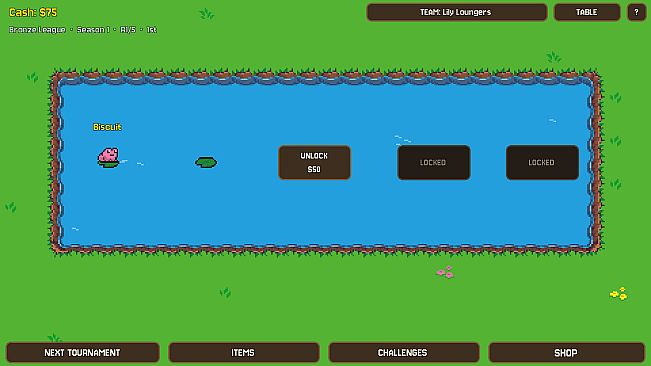Click the Bronze League season status text
Screen dimensions: 651x366
[x=83, y=29]
